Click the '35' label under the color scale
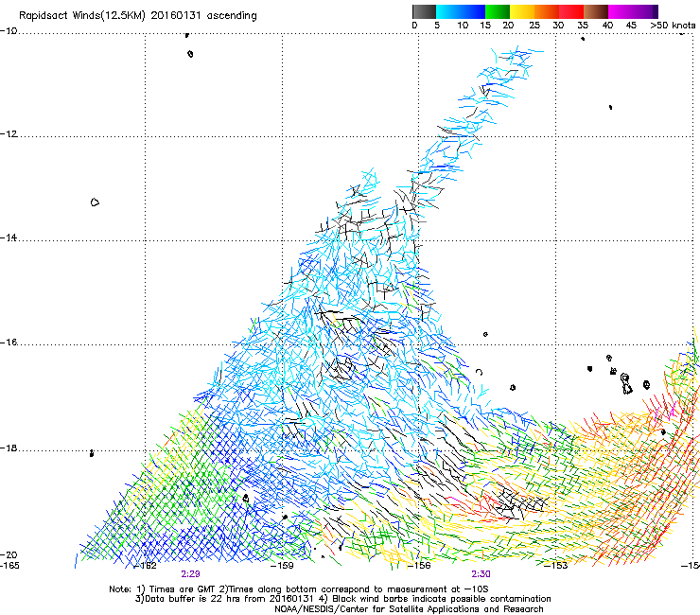700x615 pixels. [x=583, y=26]
